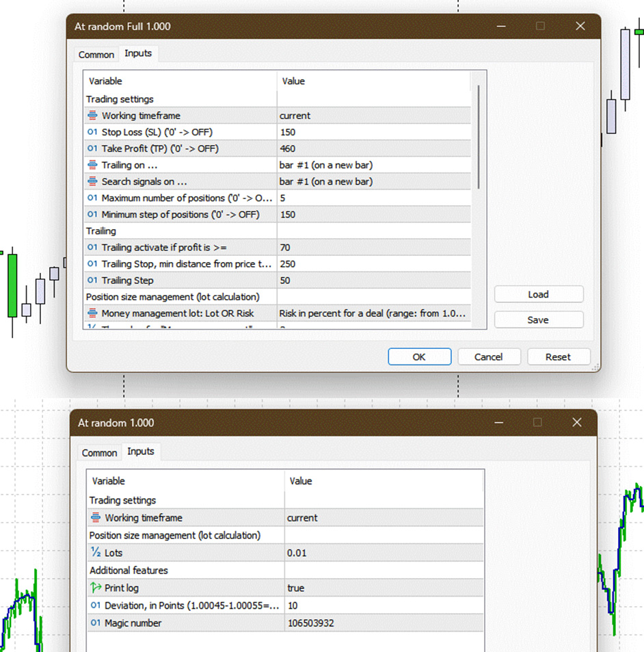Click the inputs list vertical scrollbar thumb
Image resolution: width=644 pixels, height=652 pixels.
(x=479, y=138)
